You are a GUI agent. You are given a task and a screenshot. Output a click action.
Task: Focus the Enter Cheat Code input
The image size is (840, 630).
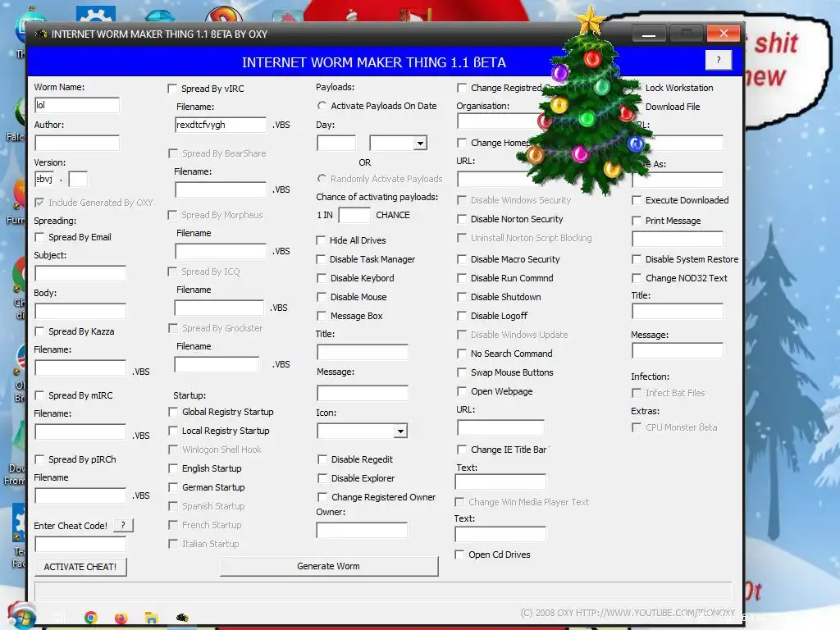(x=80, y=545)
